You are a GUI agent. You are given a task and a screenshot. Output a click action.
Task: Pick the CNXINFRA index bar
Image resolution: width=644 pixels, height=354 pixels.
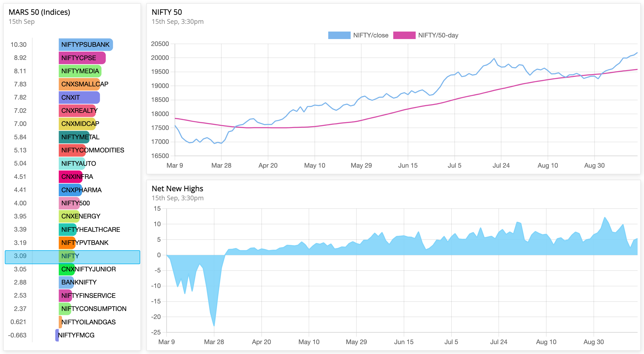tap(70, 177)
